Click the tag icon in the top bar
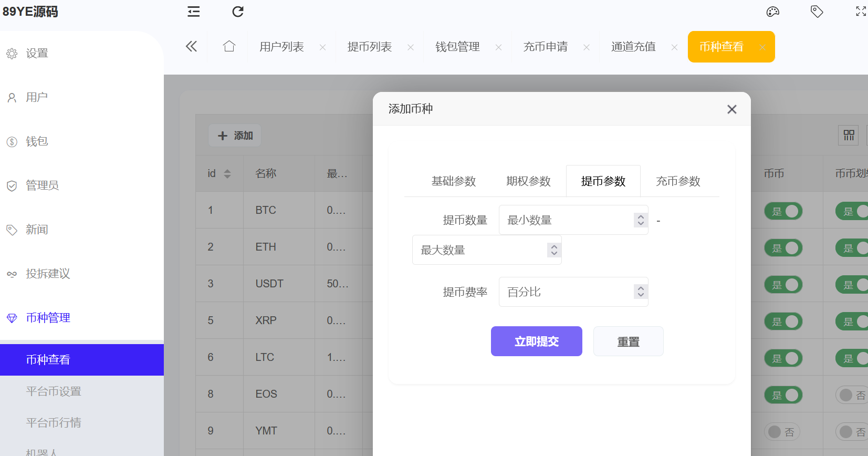Image resolution: width=868 pixels, height=456 pixels. point(817,12)
